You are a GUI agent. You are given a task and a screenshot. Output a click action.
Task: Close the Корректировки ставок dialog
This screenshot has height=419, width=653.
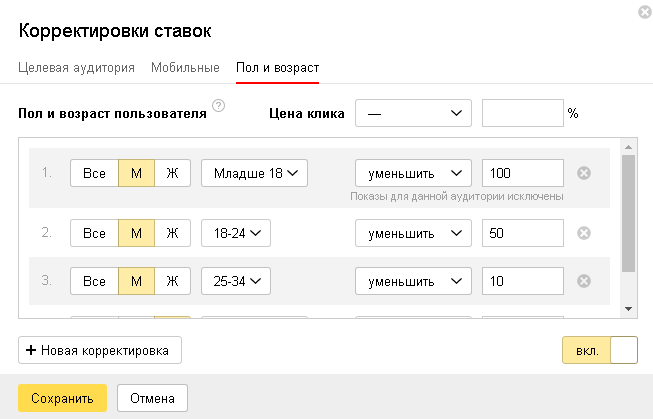coord(645,12)
